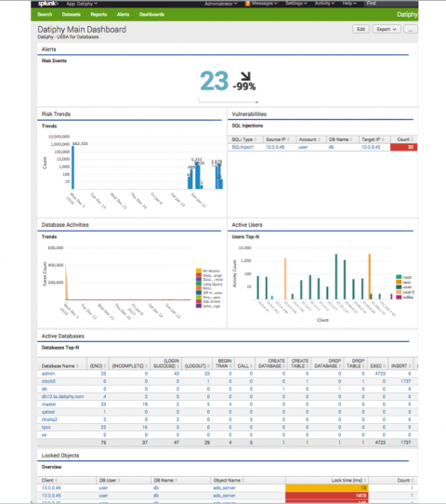Open the Settings menu
This screenshot has width=446, height=504.
click(x=296, y=3)
